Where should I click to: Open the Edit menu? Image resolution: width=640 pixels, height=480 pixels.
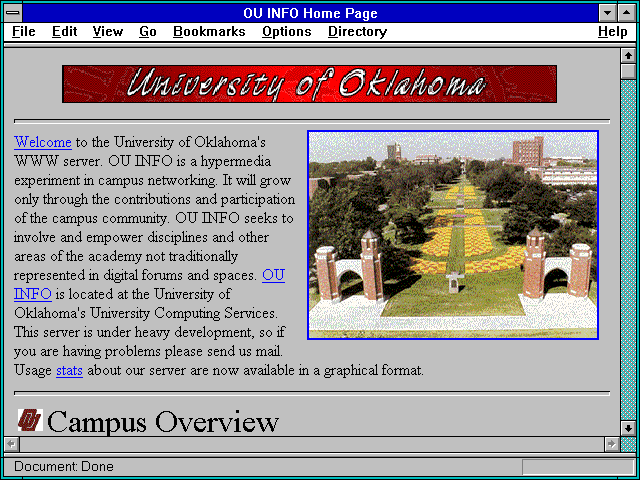64,32
